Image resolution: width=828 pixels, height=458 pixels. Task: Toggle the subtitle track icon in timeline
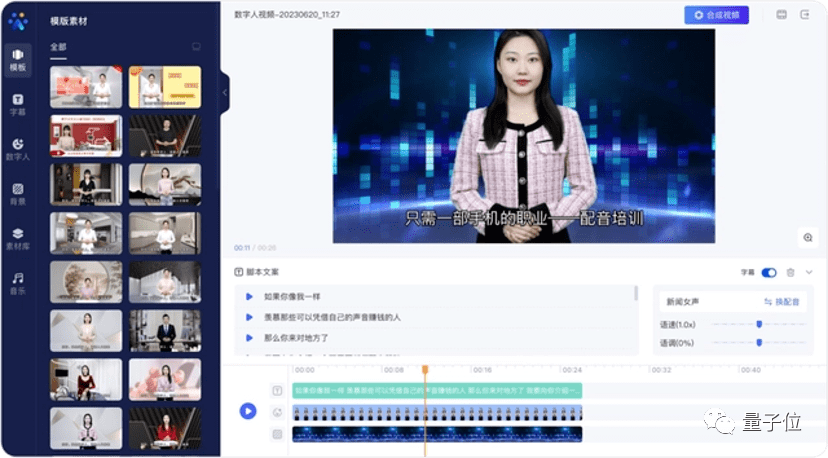click(x=277, y=390)
